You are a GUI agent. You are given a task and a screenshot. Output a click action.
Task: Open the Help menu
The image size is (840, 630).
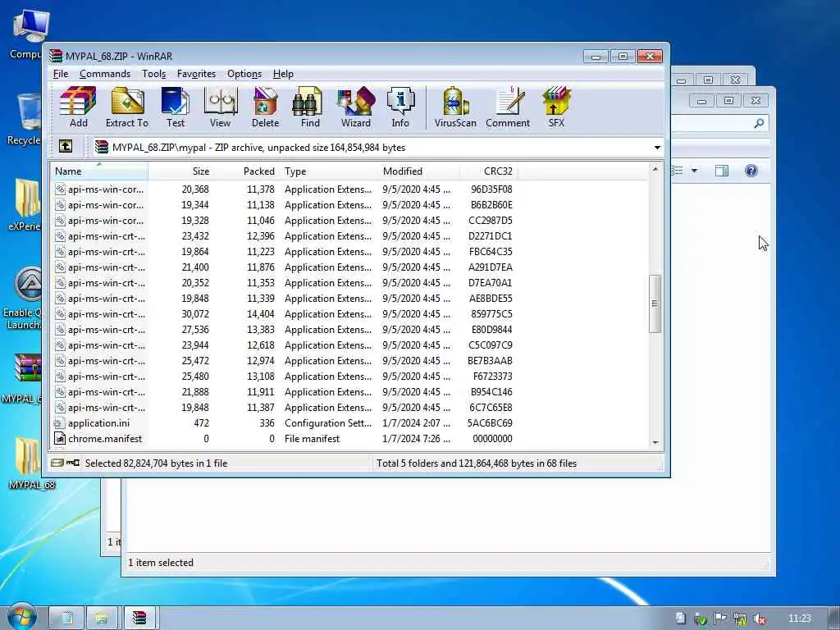pos(283,74)
